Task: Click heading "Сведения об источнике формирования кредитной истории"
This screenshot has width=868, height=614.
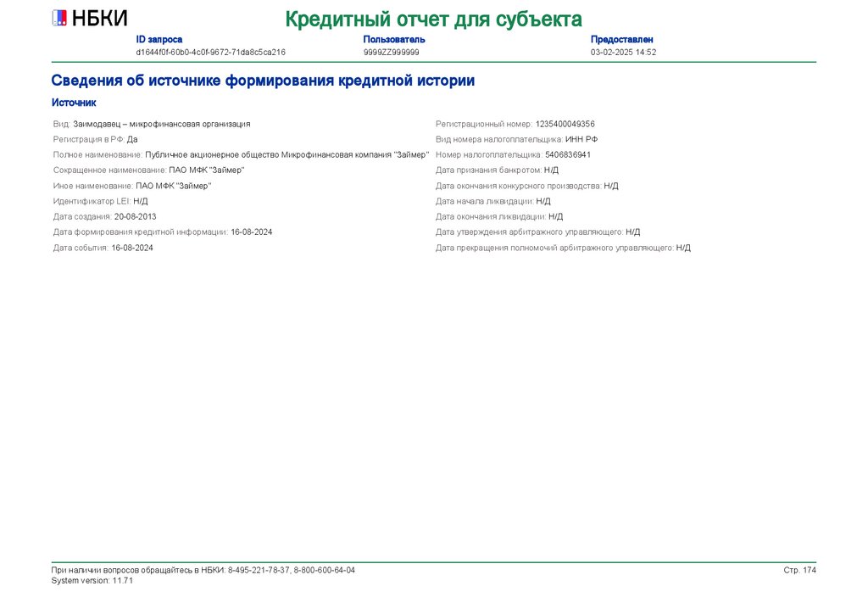Action: pyautogui.click(x=263, y=81)
